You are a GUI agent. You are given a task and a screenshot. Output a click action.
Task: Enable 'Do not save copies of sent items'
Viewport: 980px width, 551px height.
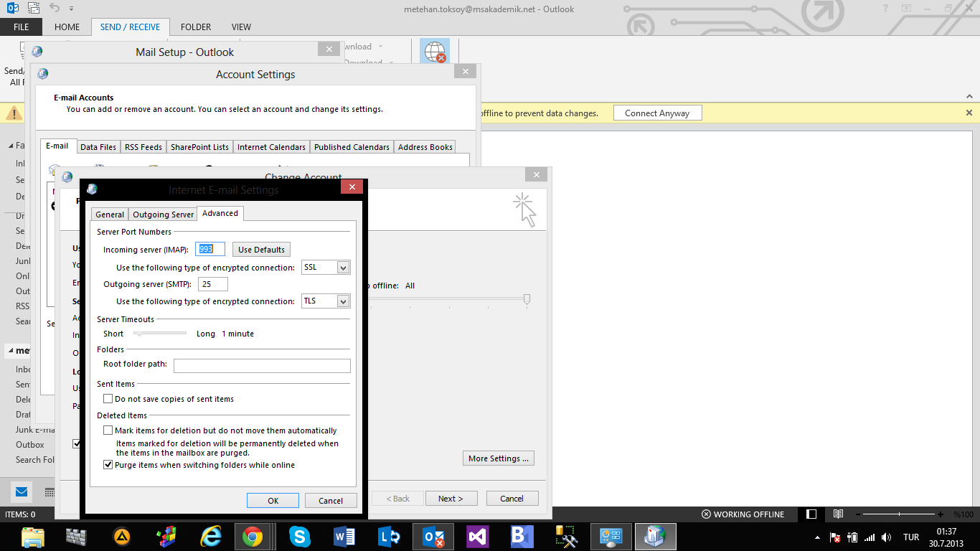(108, 399)
